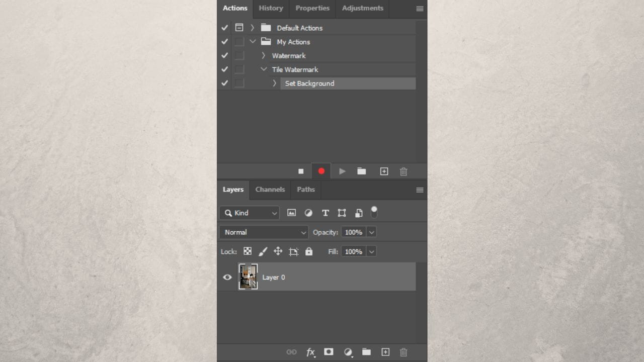The width and height of the screenshot is (644, 362).
Task: Lock transparent pixels
Action: pos(248,251)
